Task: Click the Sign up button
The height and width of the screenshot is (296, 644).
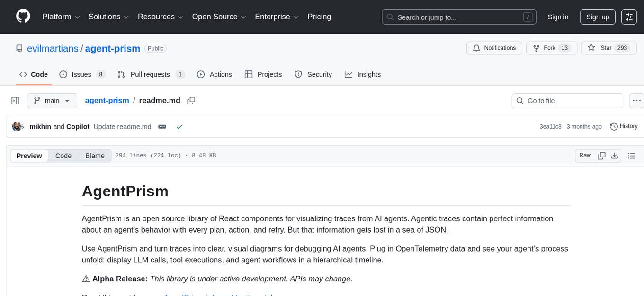Action: 598,17
